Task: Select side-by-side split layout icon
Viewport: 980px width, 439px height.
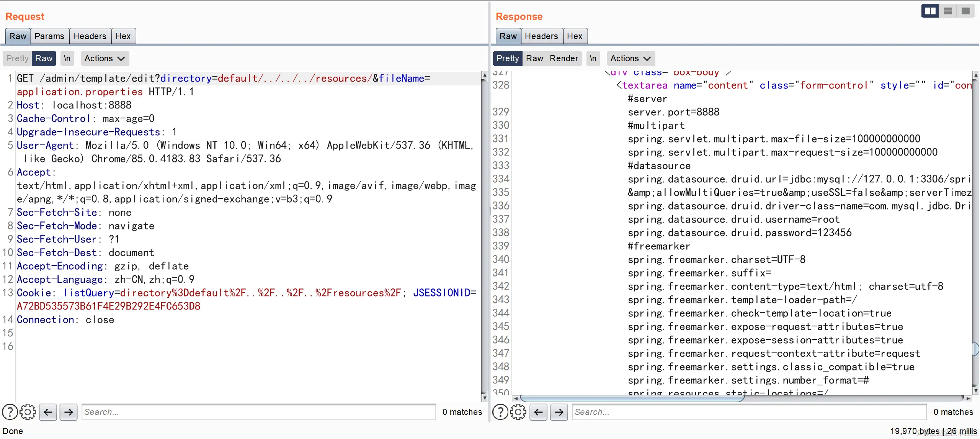Action: pyautogui.click(x=930, y=11)
